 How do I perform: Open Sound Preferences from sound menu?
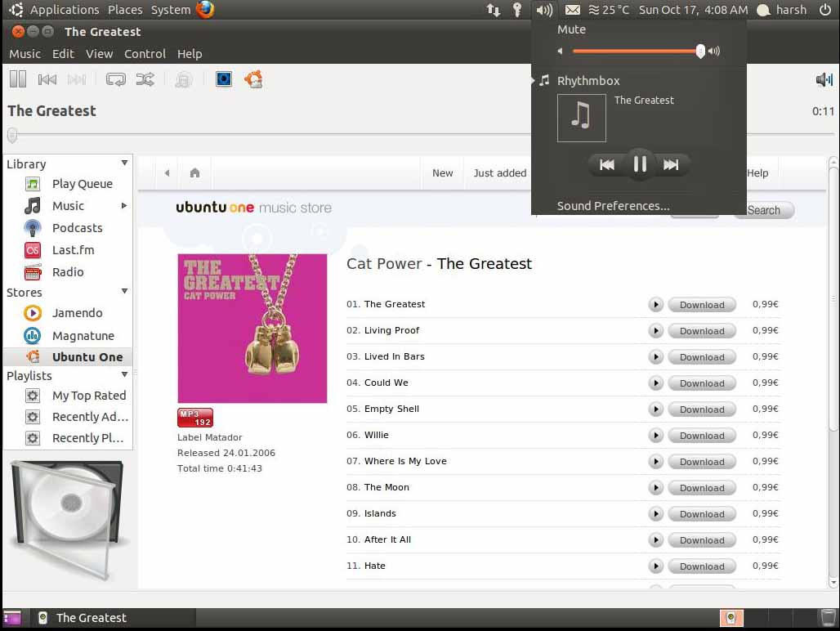pyautogui.click(x=614, y=206)
